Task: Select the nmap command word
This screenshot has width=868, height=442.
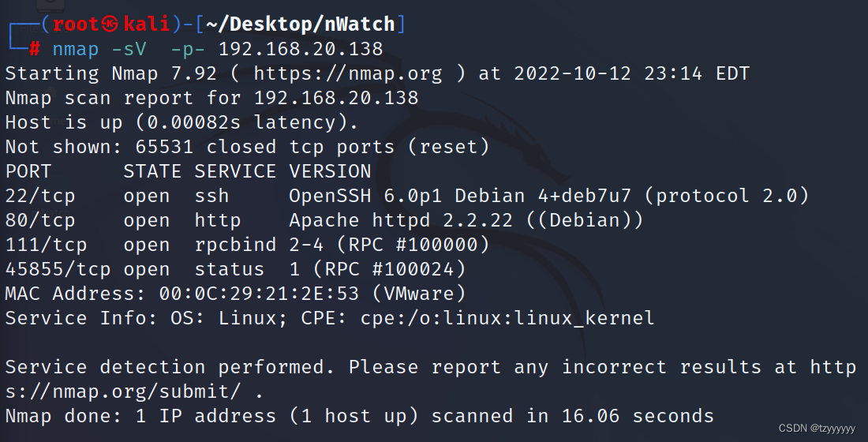Action: click(76, 49)
